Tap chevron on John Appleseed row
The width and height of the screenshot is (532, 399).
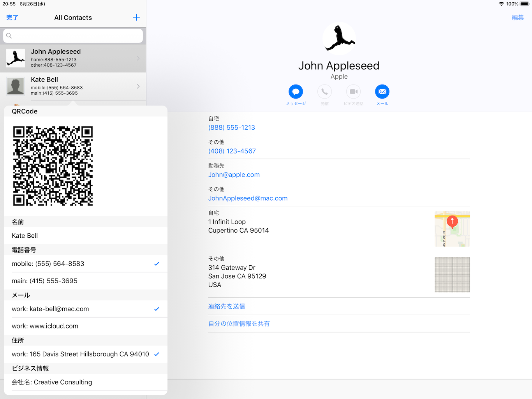tap(138, 58)
